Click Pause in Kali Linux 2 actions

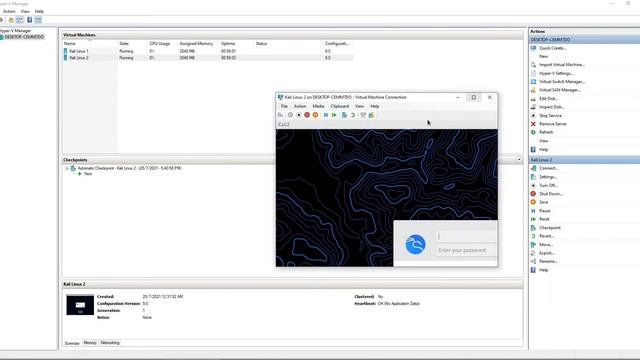545,211
